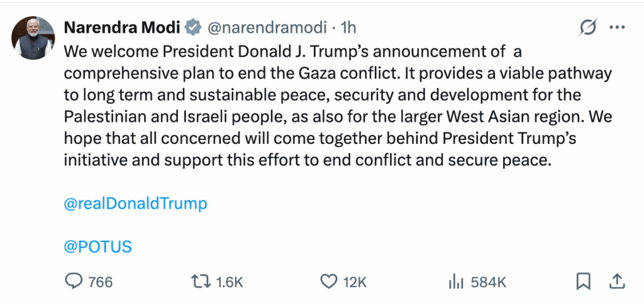The width and height of the screenshot is (644, 304).
Task: Click the reply speech bubble icon
Action: coord(74,281)
